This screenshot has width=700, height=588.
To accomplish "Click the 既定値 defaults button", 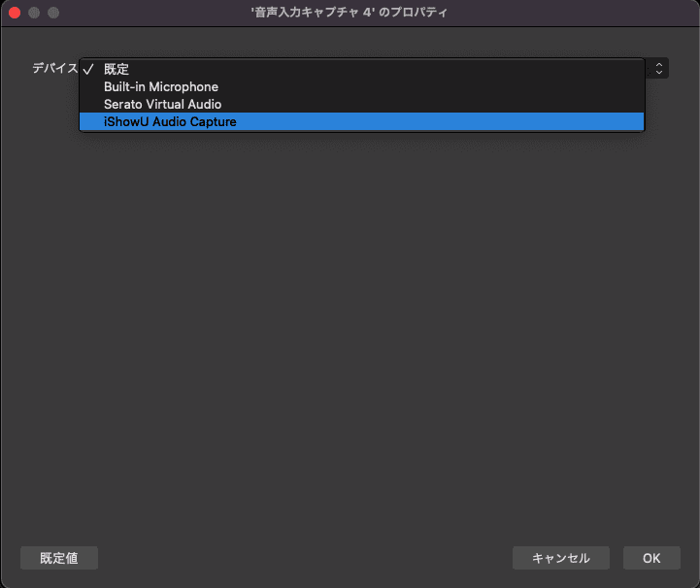I will pos(59,558).
